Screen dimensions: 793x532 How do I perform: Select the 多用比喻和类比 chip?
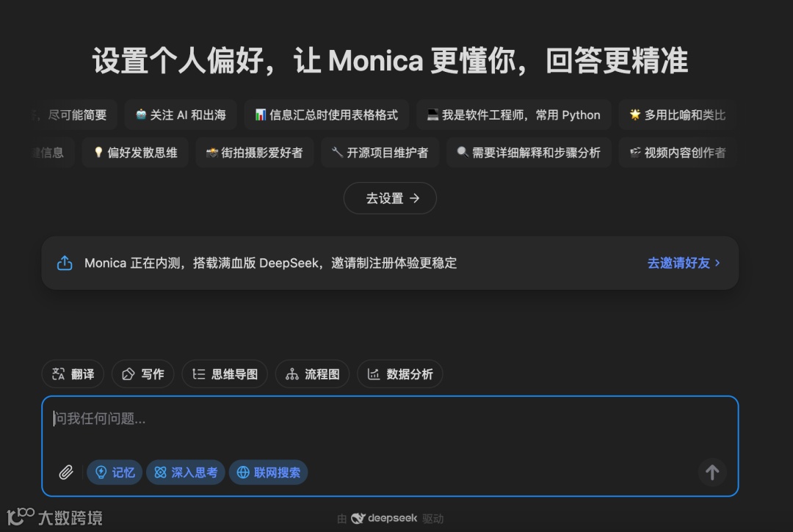pyautogui.click(x=678, y=115)
